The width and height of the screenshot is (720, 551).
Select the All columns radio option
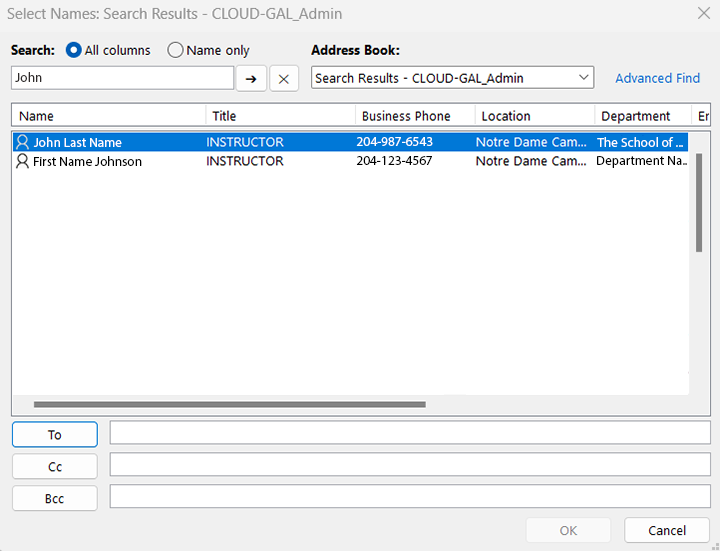pos(74,50)
